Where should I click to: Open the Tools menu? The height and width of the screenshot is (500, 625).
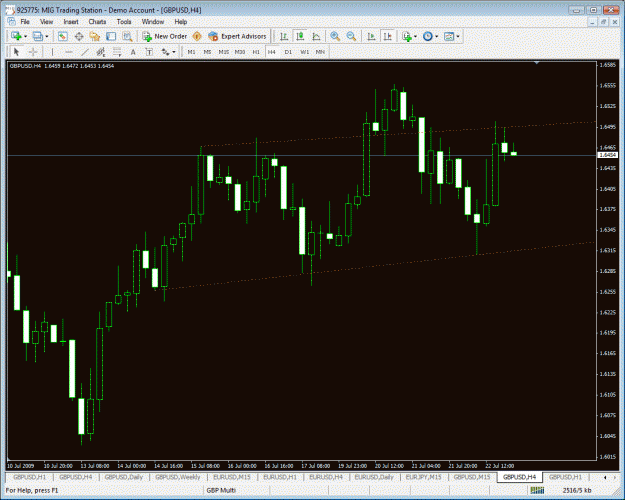[x=124, y=22]
